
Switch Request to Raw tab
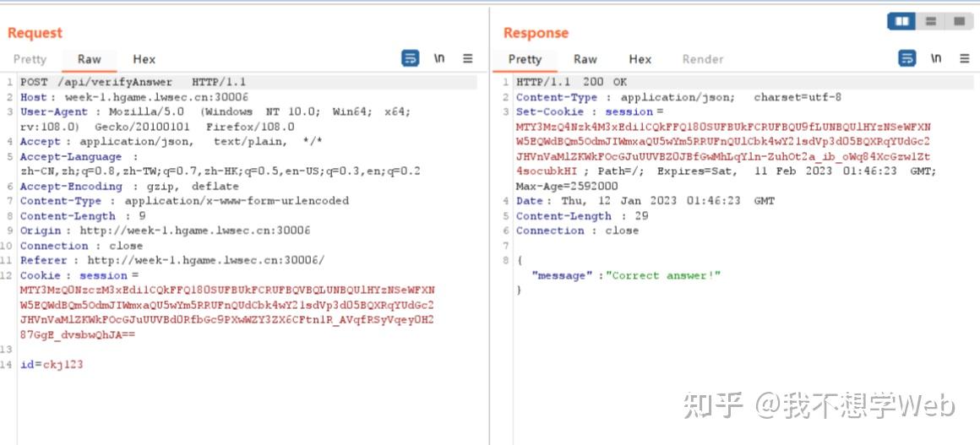(x=90, y=59)
